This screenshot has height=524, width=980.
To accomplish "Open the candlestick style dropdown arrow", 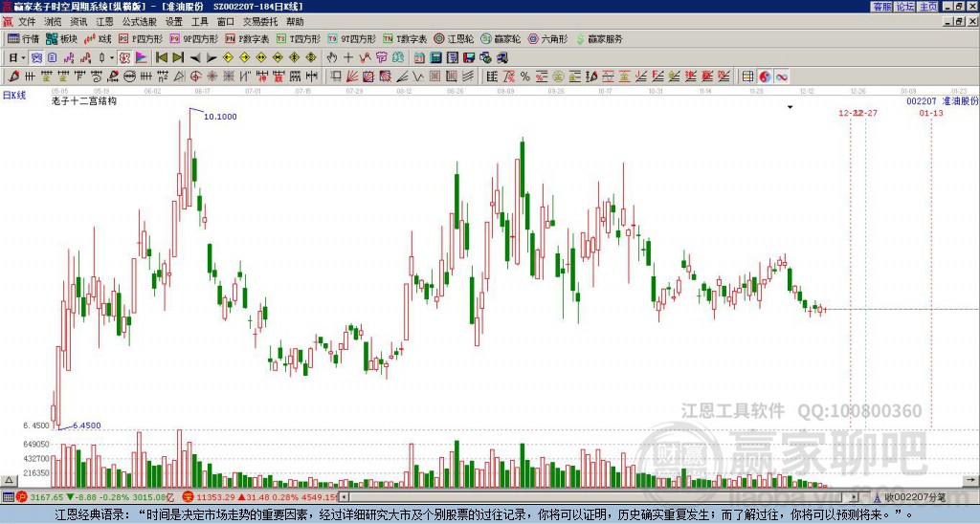I will tap(112, 57).
